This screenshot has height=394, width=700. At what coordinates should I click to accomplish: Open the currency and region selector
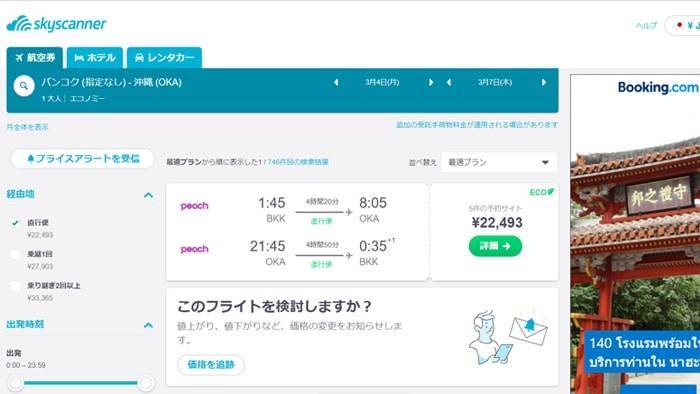pos(682,25)
